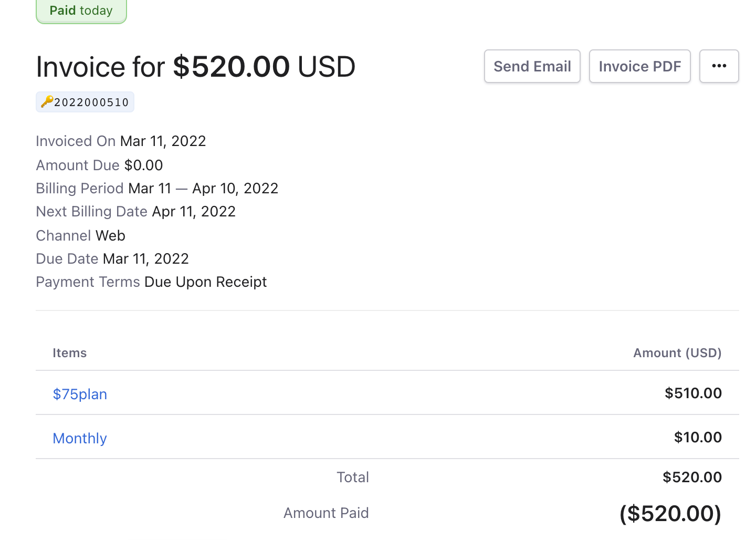Click the Send Email button
756x540 pixels.
532,66
